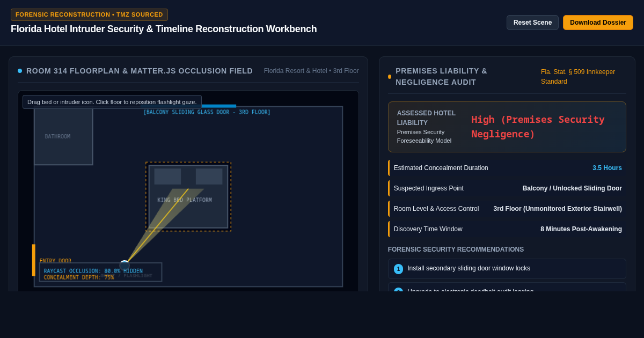Click the orange dot beside Premises Liability heading

390,77
